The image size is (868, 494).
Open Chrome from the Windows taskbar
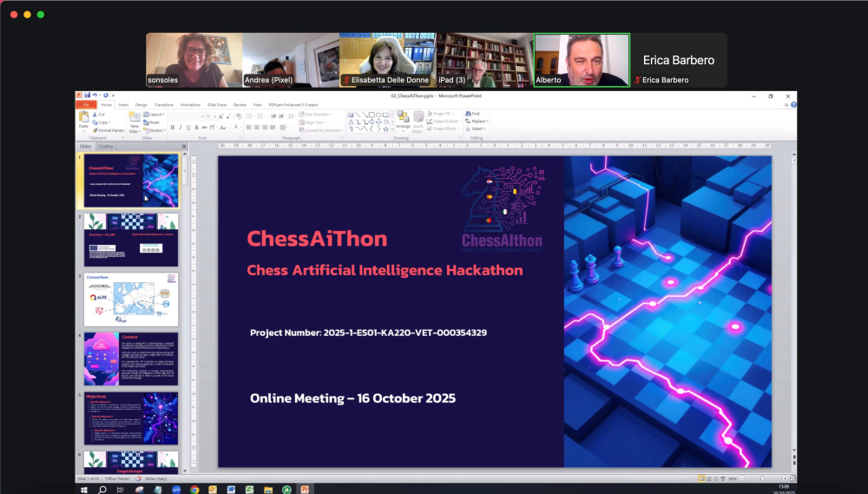pyautogui.click(x=194, y=490)
